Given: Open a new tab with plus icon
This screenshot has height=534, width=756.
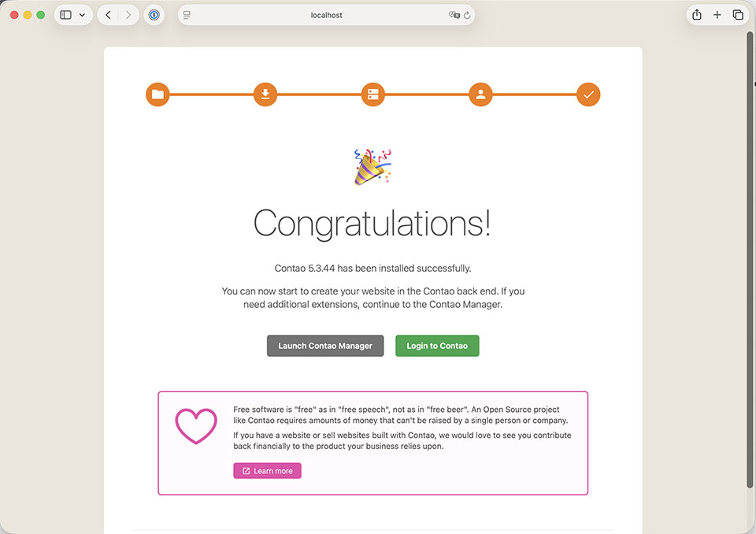Looking at the screenshot, I should [717, 15].
